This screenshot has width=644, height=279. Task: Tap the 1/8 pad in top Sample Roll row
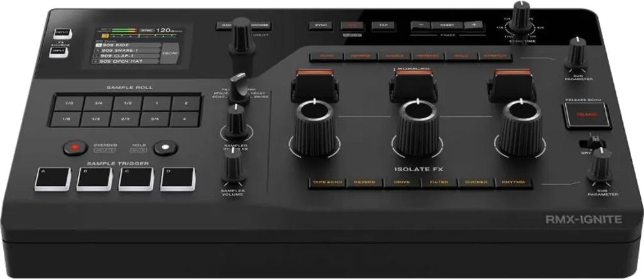click(x=69, y=103)
